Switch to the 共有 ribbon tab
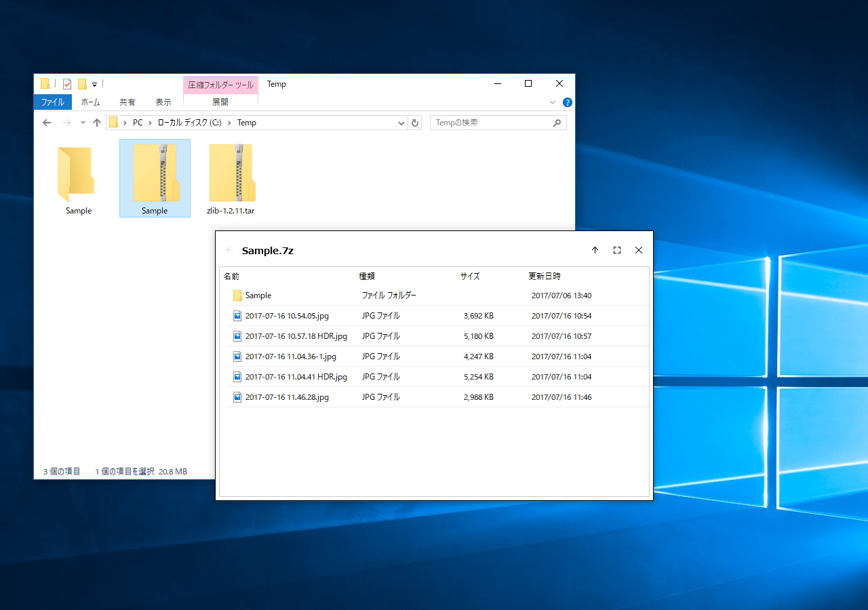Image resolution: width=868 pixels, height=610 pixels. coord(127,102)
